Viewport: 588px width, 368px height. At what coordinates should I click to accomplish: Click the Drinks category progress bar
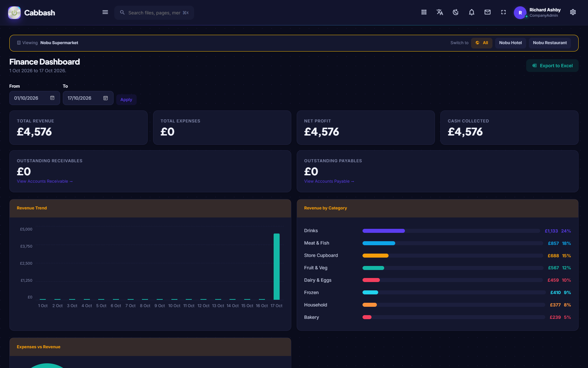(x=451, y=231)
